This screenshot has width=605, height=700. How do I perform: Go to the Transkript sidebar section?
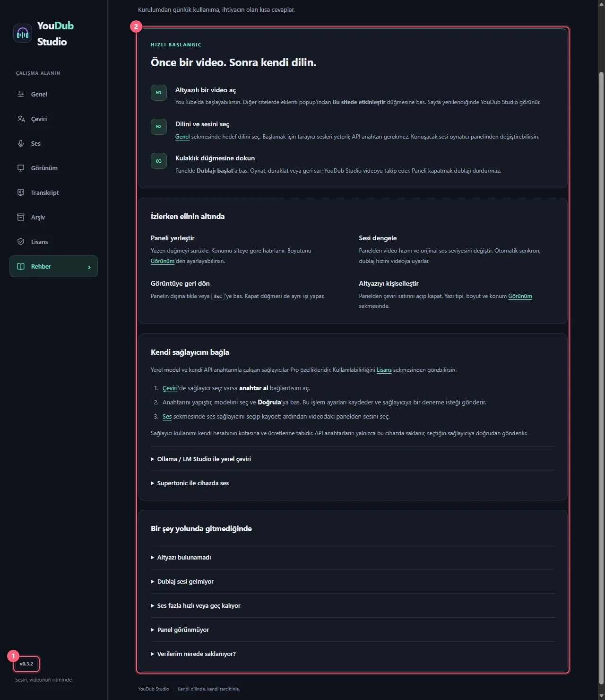53,192
